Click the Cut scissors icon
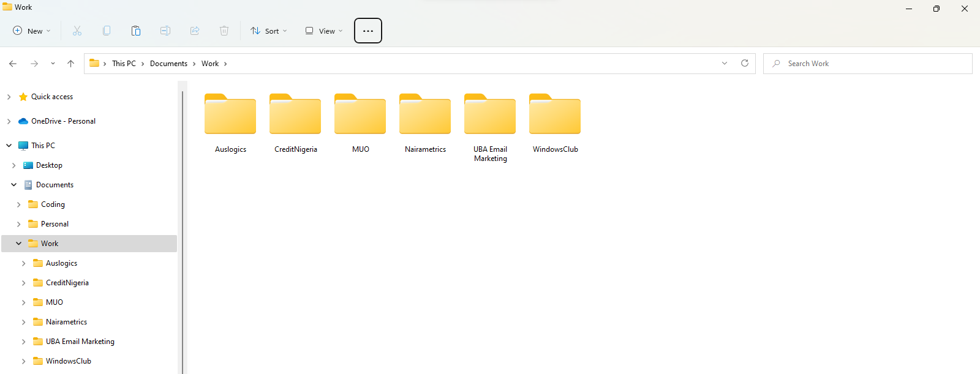 tap(77, 31)
